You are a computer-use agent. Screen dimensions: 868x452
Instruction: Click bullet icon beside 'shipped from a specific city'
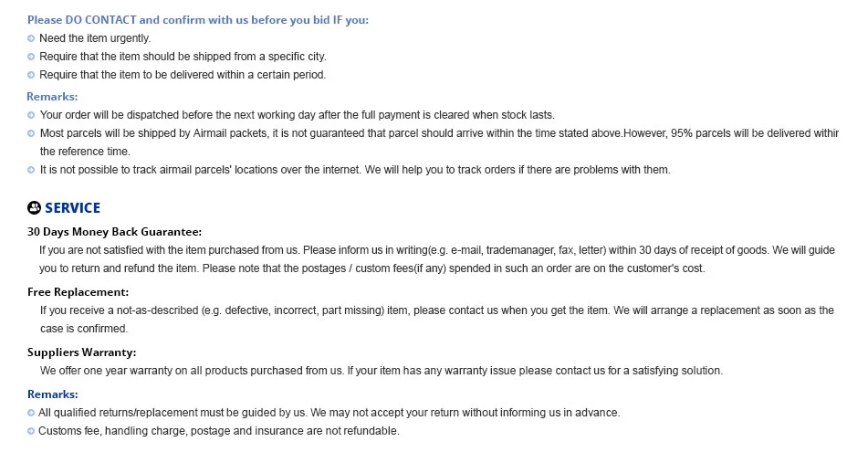tap(31, 57)
